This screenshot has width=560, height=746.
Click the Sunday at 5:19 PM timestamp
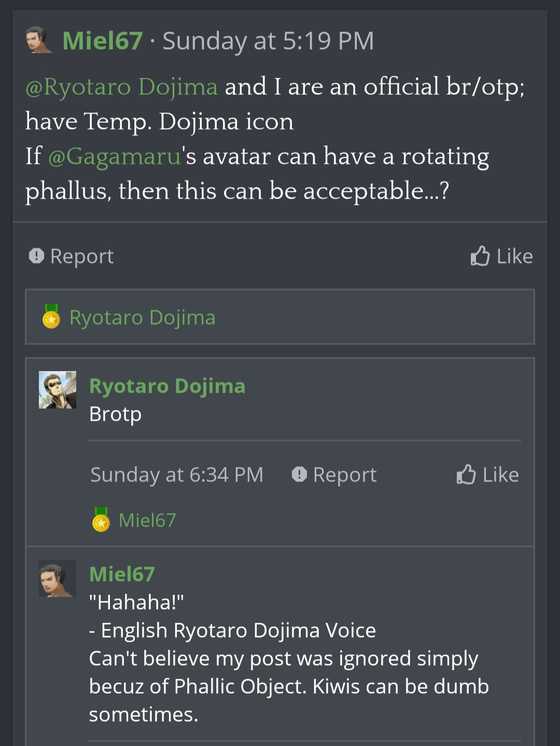268,41
